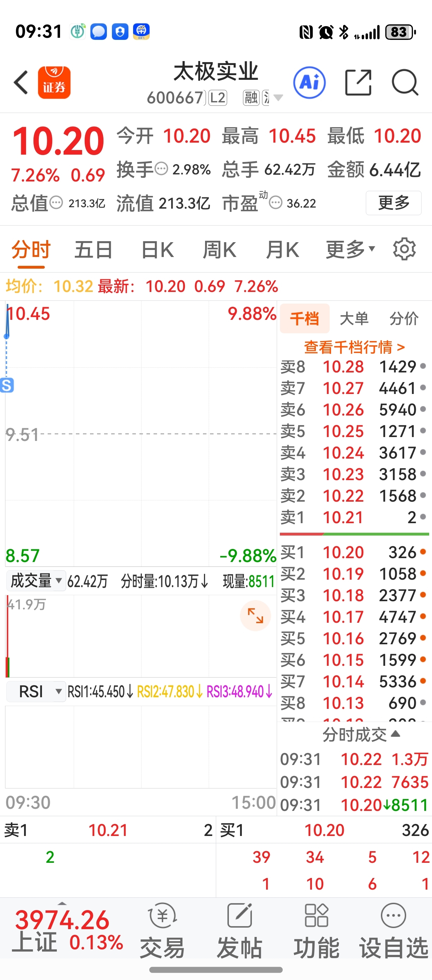This screenshot has width=432, height=980.
Task: Open the 成交量 indicator dropdown
Action: point(36,581)
